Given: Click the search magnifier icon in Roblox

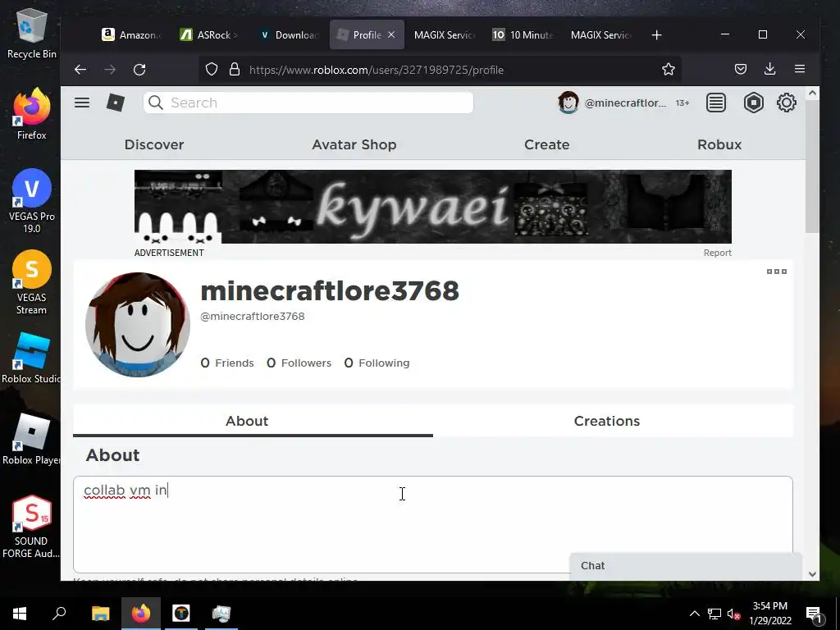Looking at the screenshot, I should 156,103.
